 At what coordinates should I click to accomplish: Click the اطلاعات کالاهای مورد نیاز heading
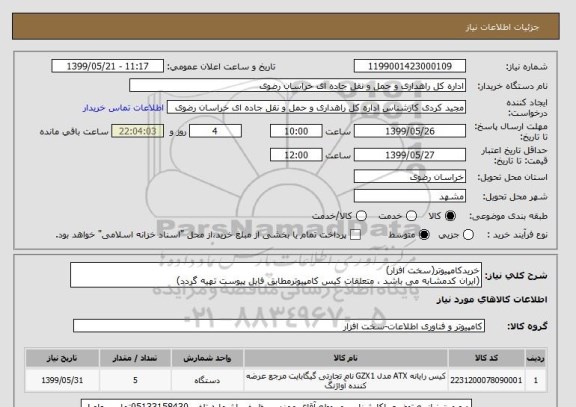pos(492,300)
